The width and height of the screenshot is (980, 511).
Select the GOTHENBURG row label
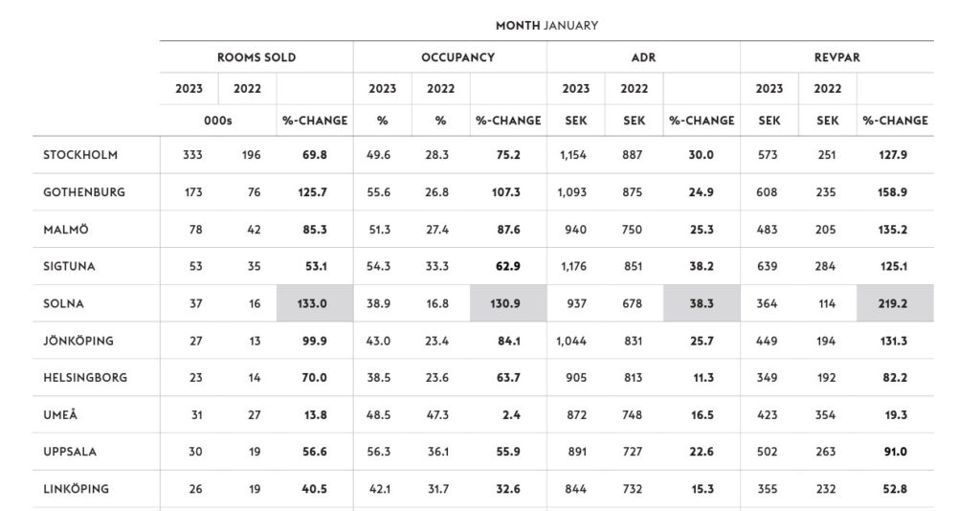point(84,191)
